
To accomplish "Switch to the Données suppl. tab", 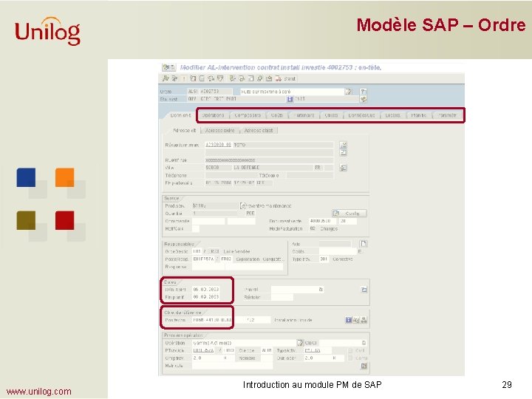I will pos(361,115).
